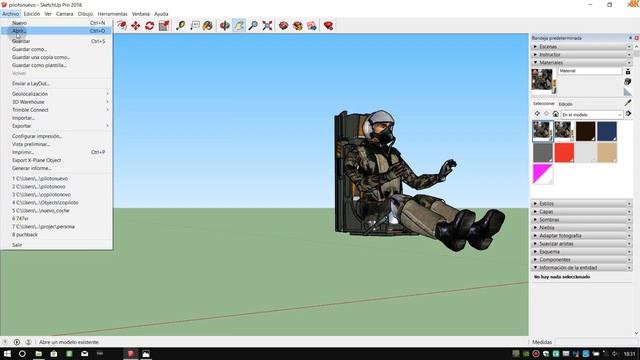Open recent file 5 nuevo_coche
This screenshot has height=360, width=640.
[x=56, y=211]
